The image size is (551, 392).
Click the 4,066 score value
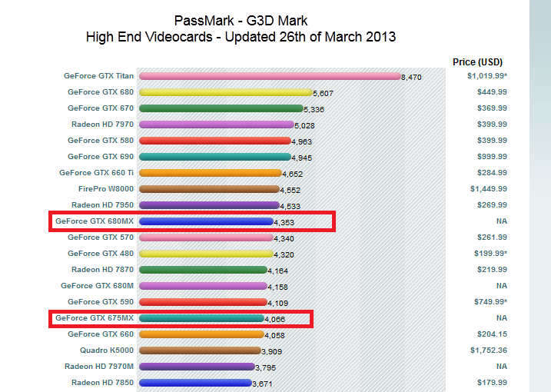(x=275, y=320)
